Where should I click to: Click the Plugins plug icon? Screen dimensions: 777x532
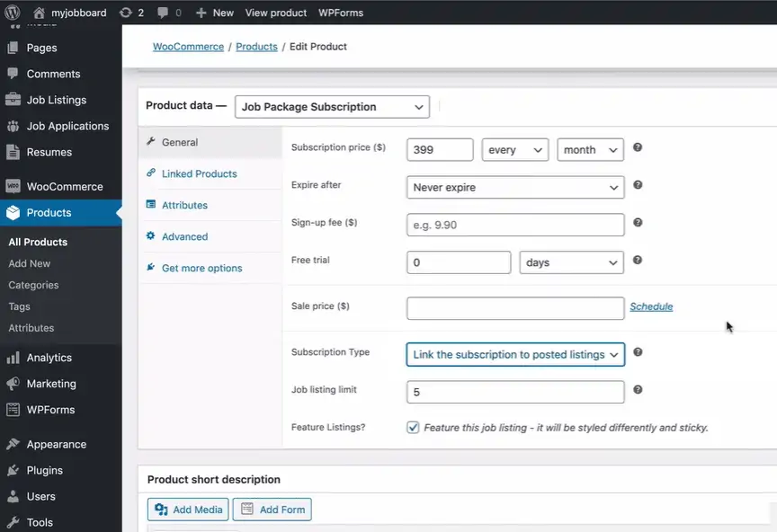pyautogui.click(x=13, y=470)
